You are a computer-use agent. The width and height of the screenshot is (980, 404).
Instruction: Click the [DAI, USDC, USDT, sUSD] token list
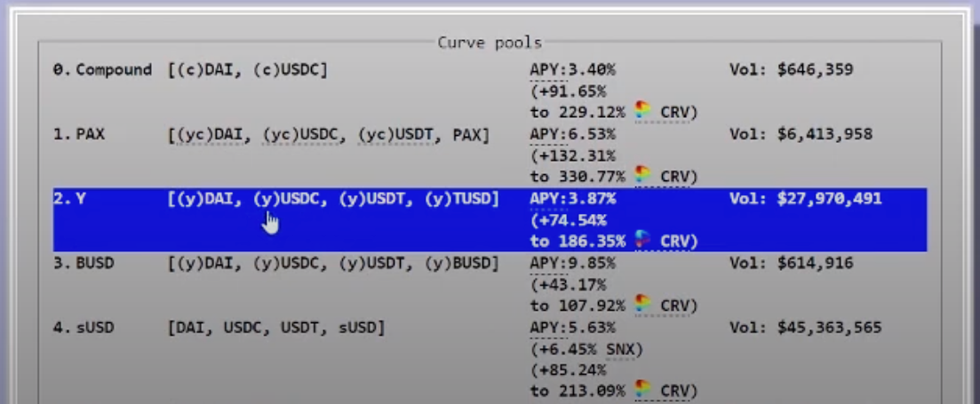click(x=275, y=328)
